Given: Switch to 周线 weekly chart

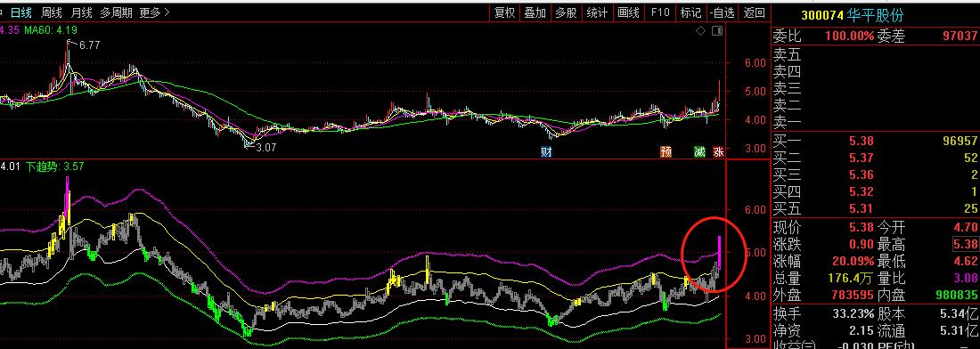Looking at the screenshot, I should pyautogui.click(x=52, y=12).
